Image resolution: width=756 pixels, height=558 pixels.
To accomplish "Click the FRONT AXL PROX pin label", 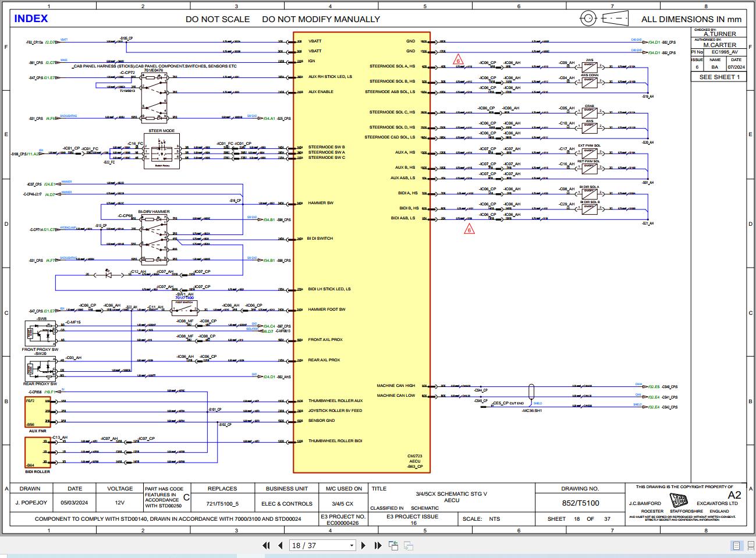I will click(x=325, y=340).
